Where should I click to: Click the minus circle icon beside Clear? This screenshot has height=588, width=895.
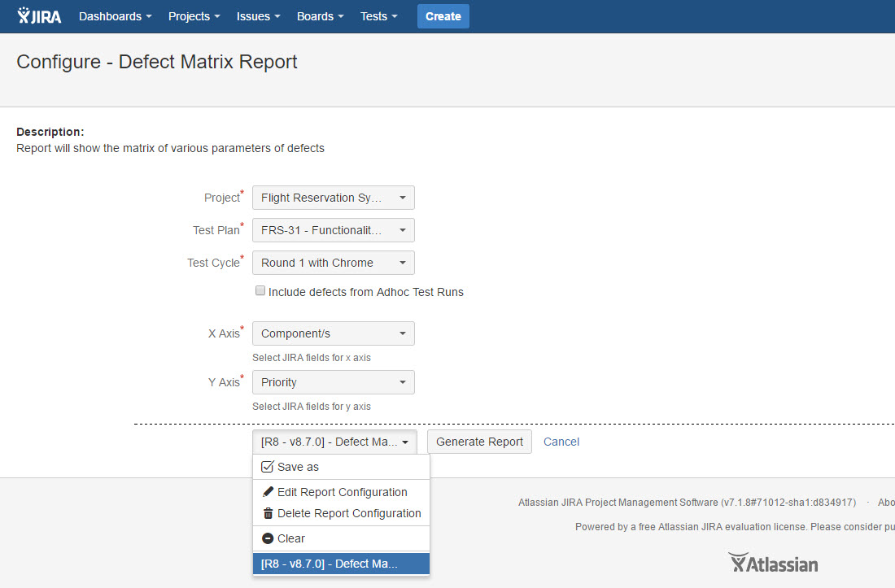(268, 538)
